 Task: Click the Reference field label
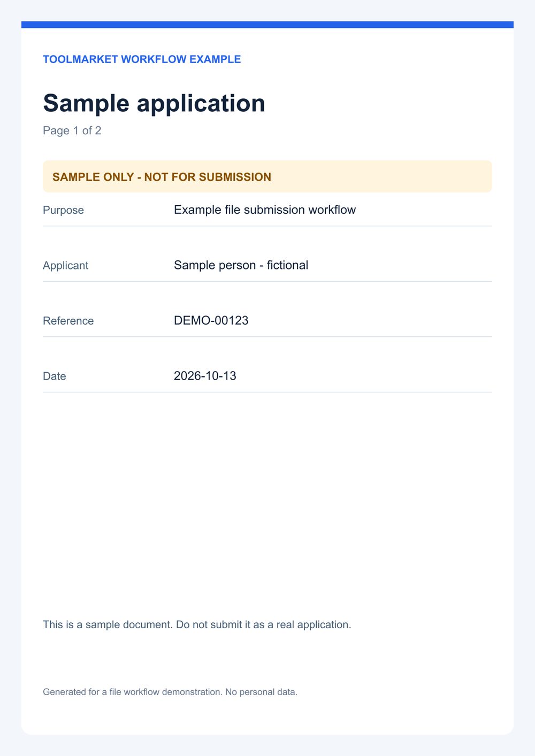click(x=68, y=321)
